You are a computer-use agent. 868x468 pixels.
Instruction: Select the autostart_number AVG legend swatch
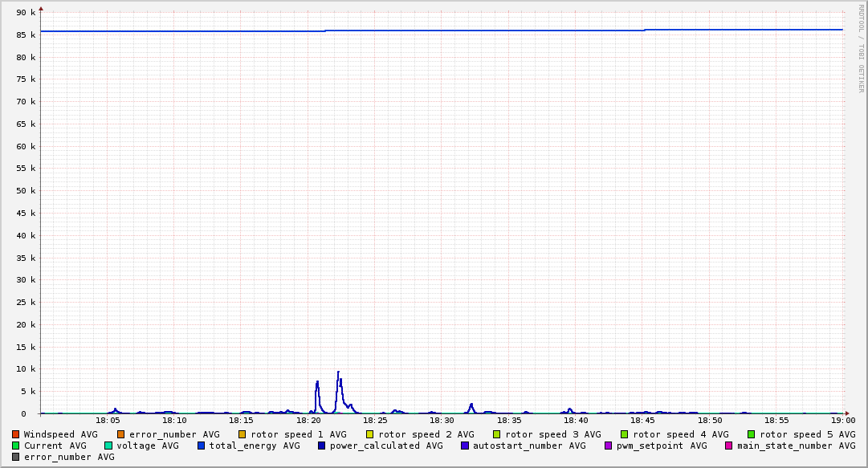(465, 446)
